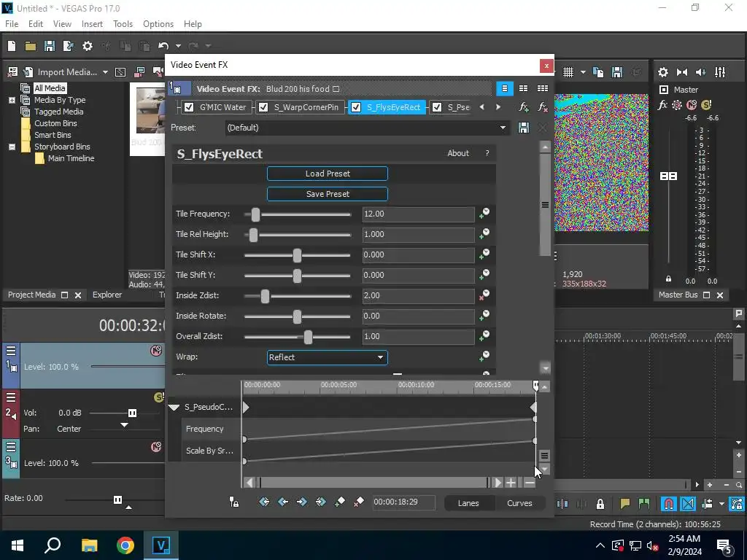Viewport: 747px width, 560px height.
Task: Save the project using the floppy icon
Action: [50, 46]
